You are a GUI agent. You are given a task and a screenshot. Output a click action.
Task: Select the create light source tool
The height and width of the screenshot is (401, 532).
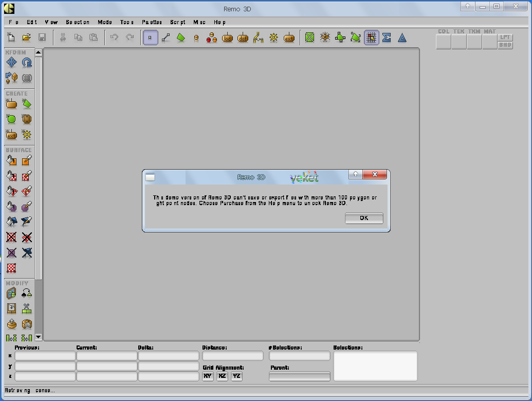tap(27, 135)
